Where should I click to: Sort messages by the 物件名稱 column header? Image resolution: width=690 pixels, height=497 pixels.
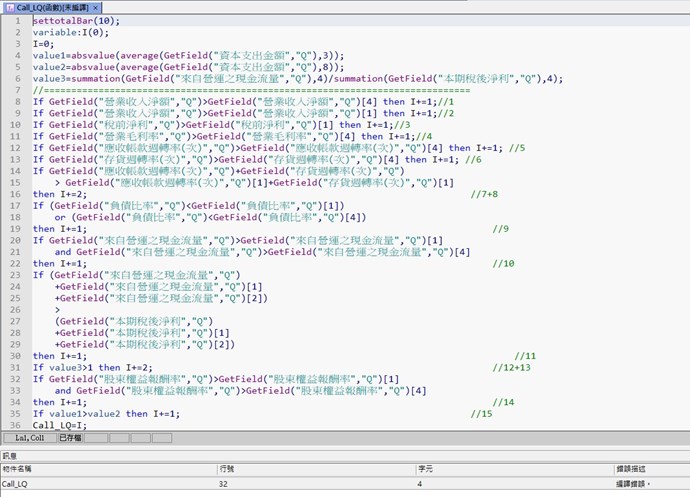click(x=18, y=468)
